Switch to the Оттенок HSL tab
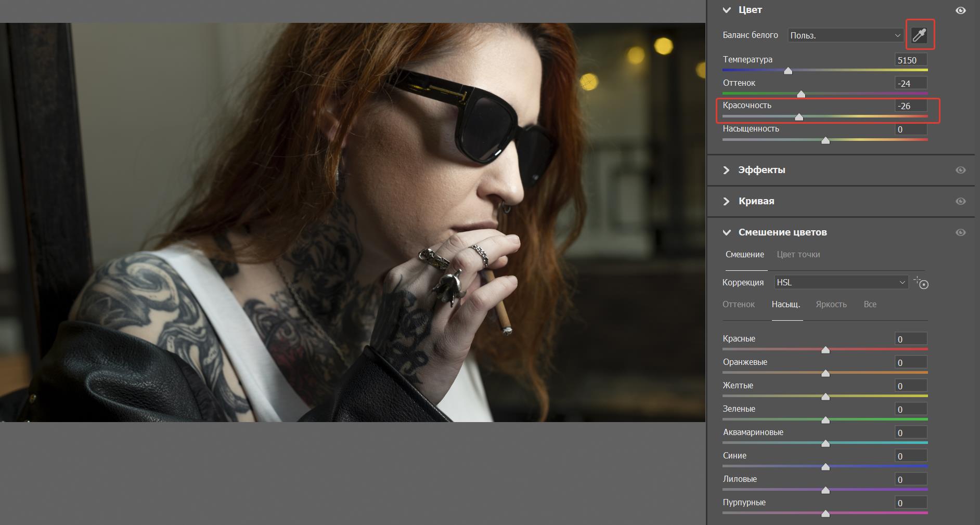980x525 pixels. 738,304
